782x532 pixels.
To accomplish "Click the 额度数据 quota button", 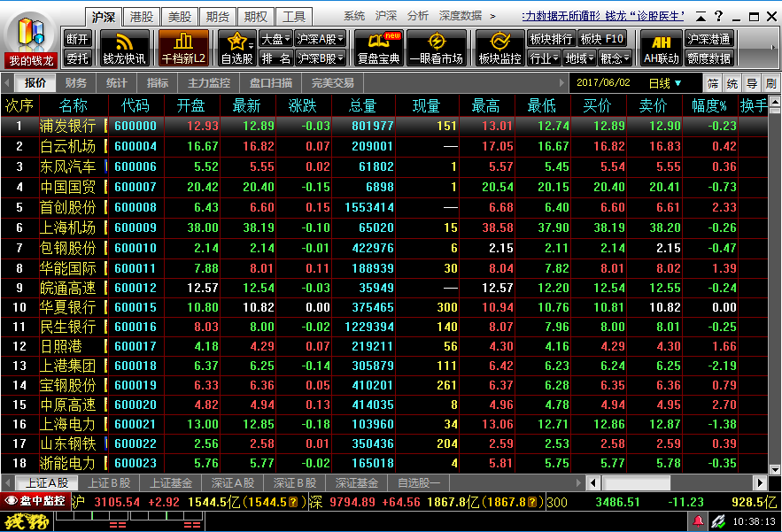I will click(708, 58).
